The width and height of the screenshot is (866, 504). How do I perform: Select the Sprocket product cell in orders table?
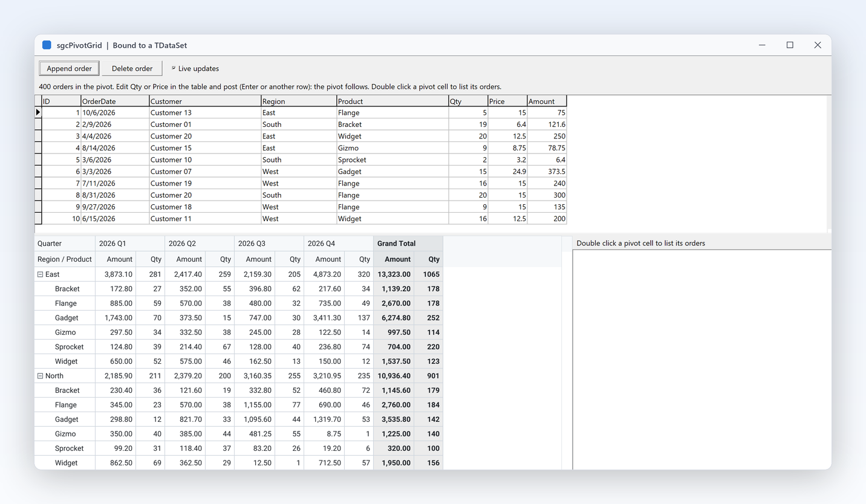(392, 160)
